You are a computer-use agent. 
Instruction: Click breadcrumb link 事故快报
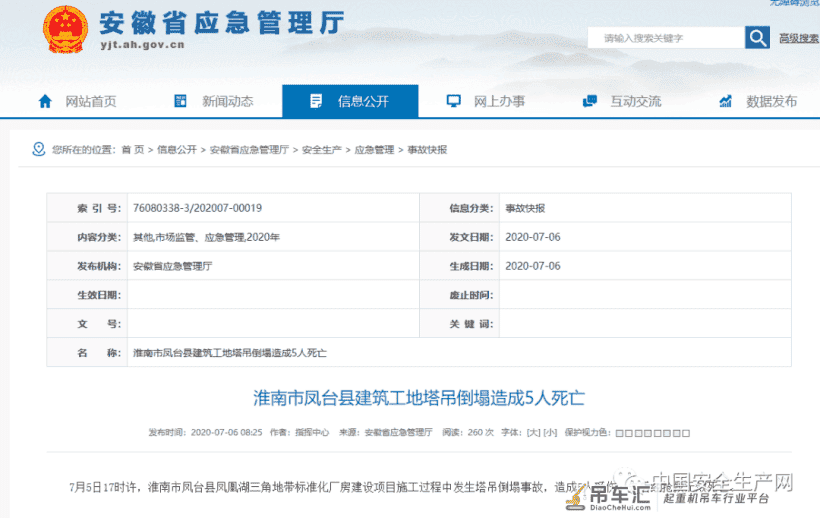427,150
